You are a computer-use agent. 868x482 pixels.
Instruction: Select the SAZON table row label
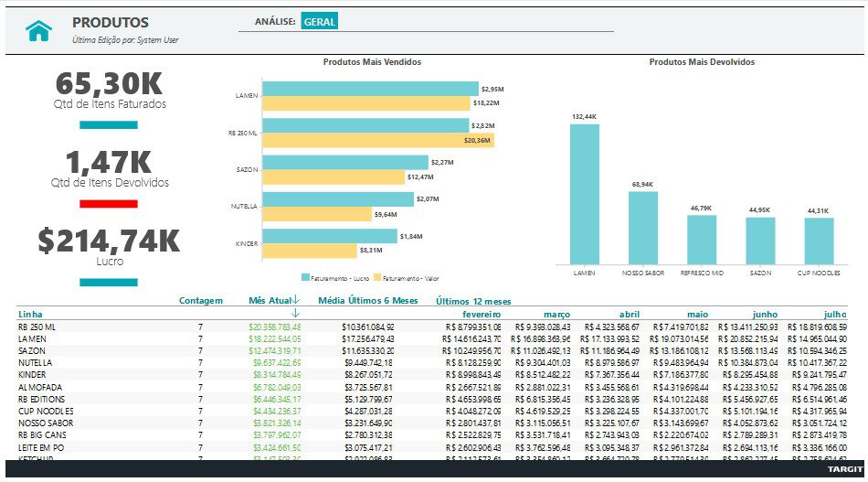(x=32, y=350)
